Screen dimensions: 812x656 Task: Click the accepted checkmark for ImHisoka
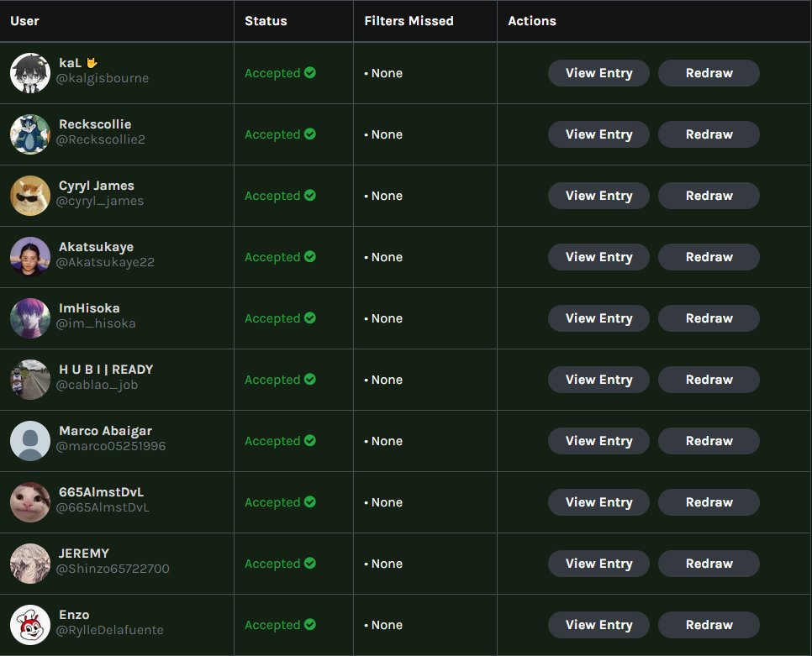[x=310, y=318]
